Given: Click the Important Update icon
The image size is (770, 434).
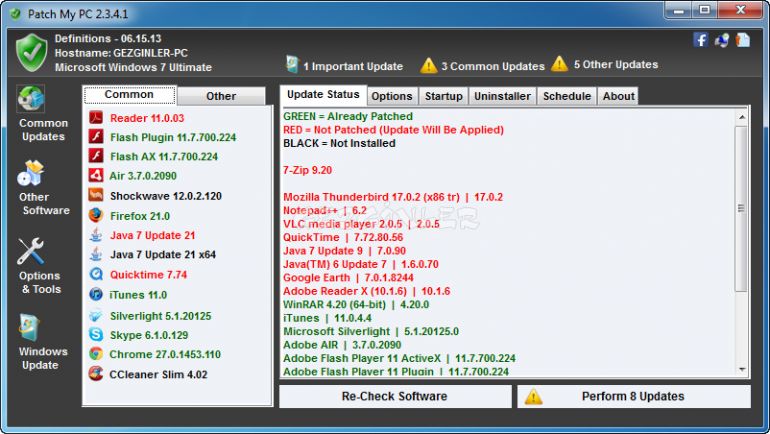Looking at the screenshot, I should tap(292, 64).
